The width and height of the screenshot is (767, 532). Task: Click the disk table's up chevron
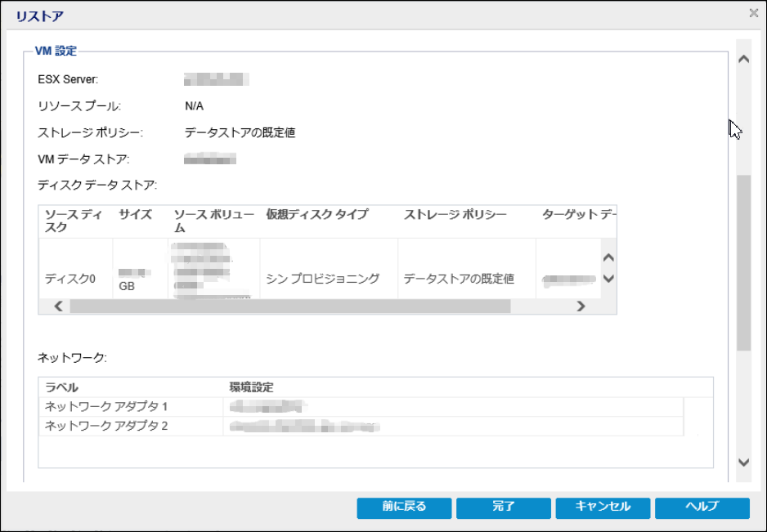point(608,258)
